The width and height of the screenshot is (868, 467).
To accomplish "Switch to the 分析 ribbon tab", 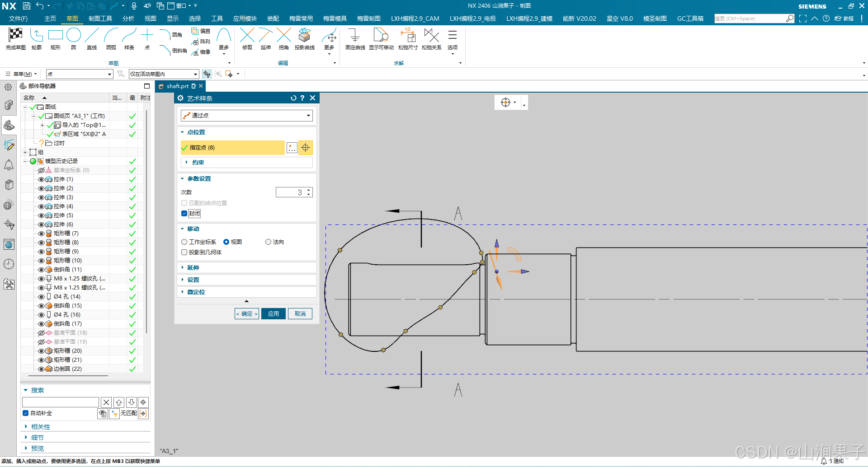I will (x=128, y=19).
